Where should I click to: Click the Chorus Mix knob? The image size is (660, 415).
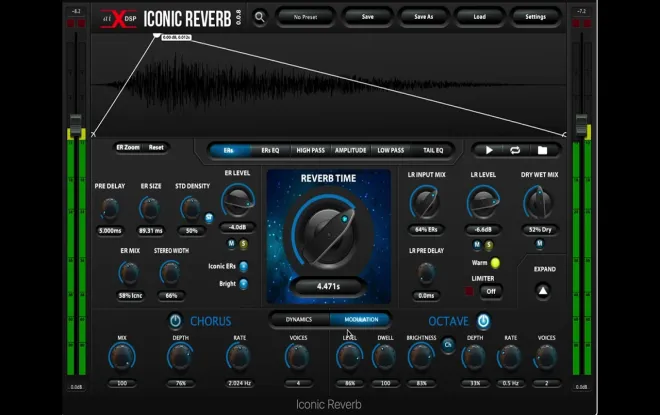click(122, 357)
